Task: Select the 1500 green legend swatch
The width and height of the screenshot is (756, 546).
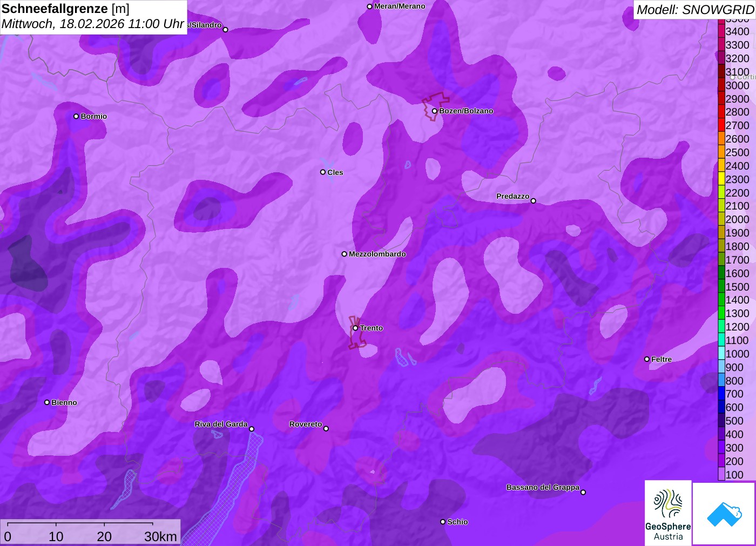Action: tap(721, 286)
